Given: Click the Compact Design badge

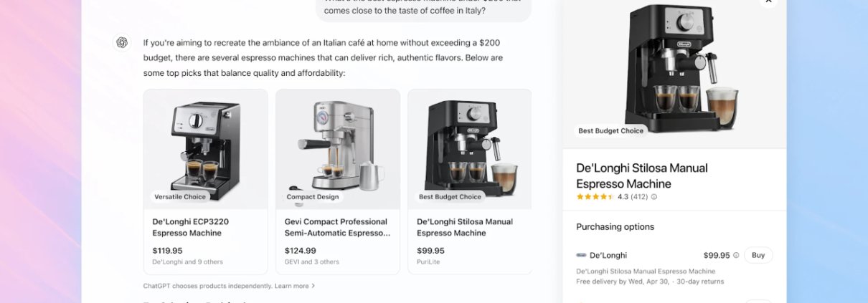Looking at the screenshot, I should pyautogui.click(x=312, y=196).
